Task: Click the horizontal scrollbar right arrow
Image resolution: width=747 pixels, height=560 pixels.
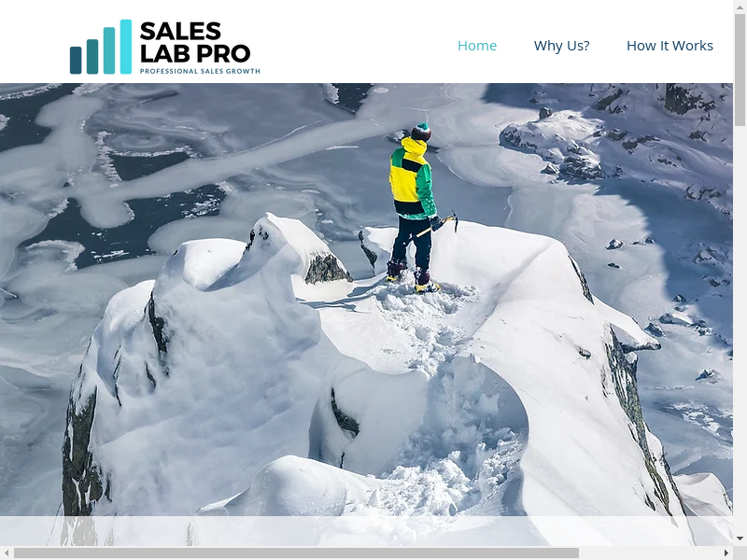Action: [726, 553]
